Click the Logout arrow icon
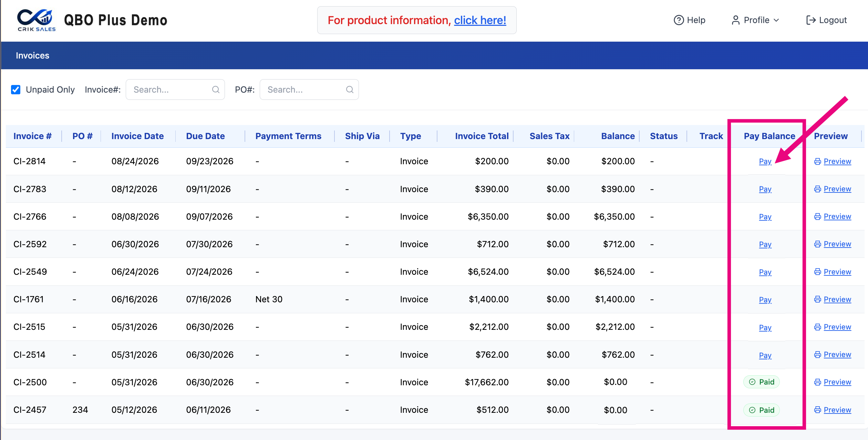Viewport: 868px width, 440px height. [x=811, y=20]
